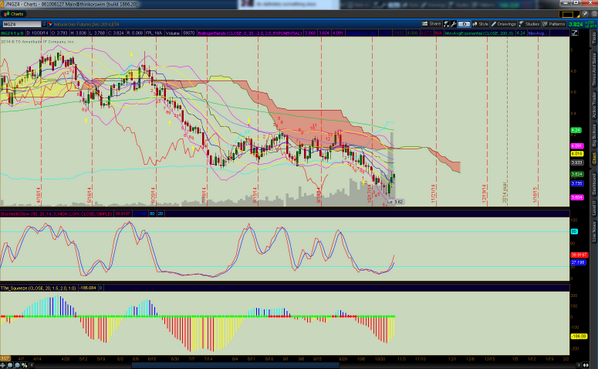Click the left-right arrows icon at bottom right
This screenshot has width=598, height=369.
(x=585, y=365)
